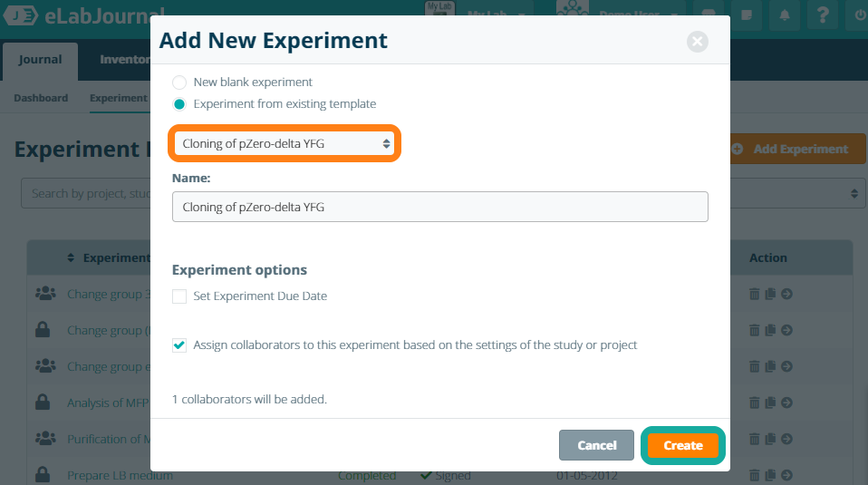Expand the Demo User account menu
This screenshot has height=485, width=868.
[x=638, y=15]
